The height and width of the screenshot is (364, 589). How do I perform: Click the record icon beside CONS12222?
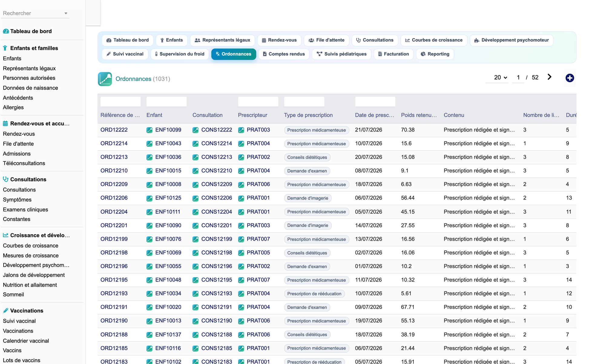[x=196, y=130]
